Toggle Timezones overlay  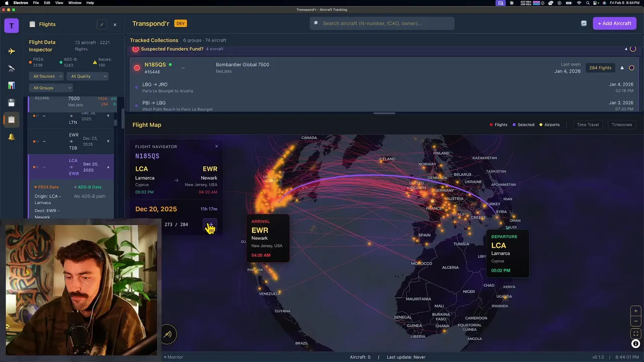[622, 125]
